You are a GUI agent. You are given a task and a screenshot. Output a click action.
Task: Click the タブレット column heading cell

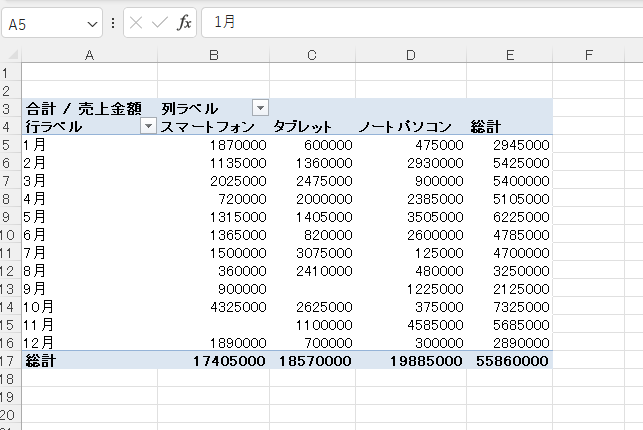312,127
